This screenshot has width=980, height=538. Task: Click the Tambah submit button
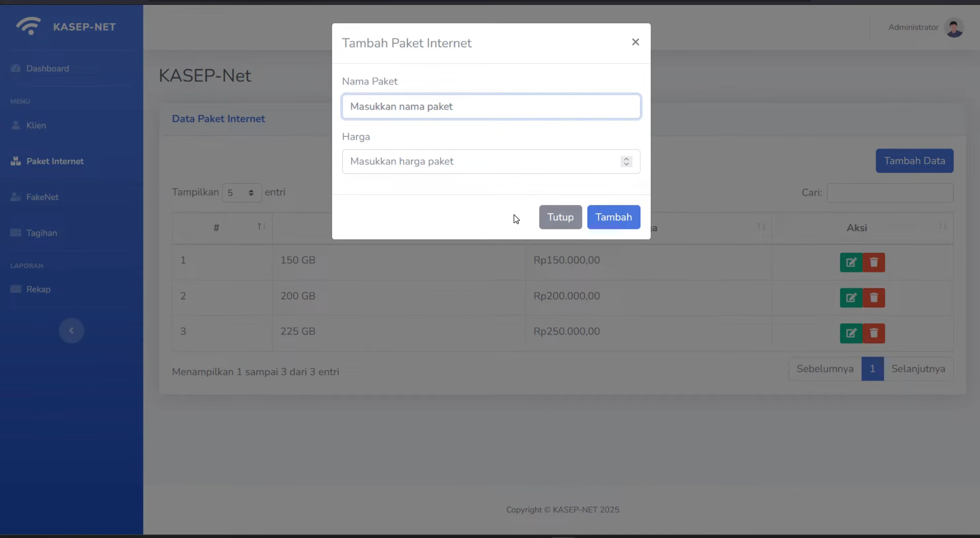click(613, 217)
